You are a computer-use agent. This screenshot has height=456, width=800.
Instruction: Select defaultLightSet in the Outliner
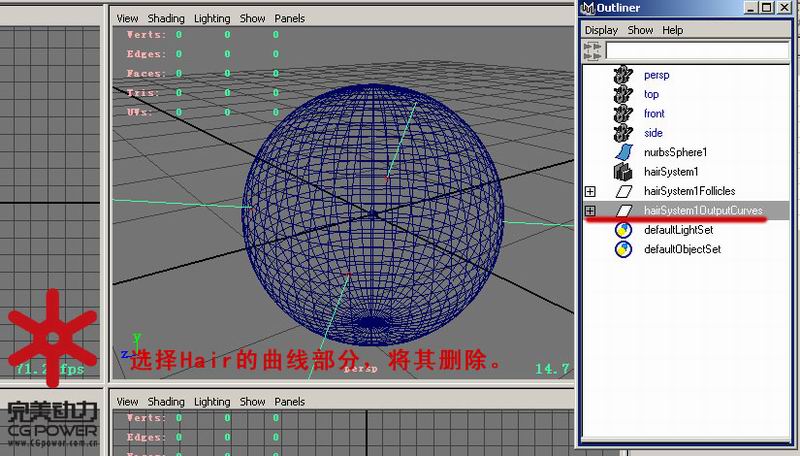point(686,230)
